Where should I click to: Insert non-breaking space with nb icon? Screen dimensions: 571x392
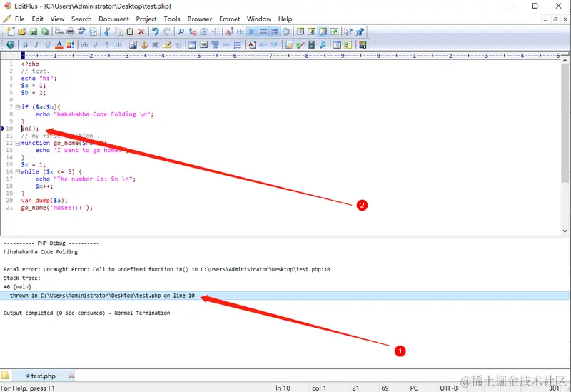pos(84,44)
